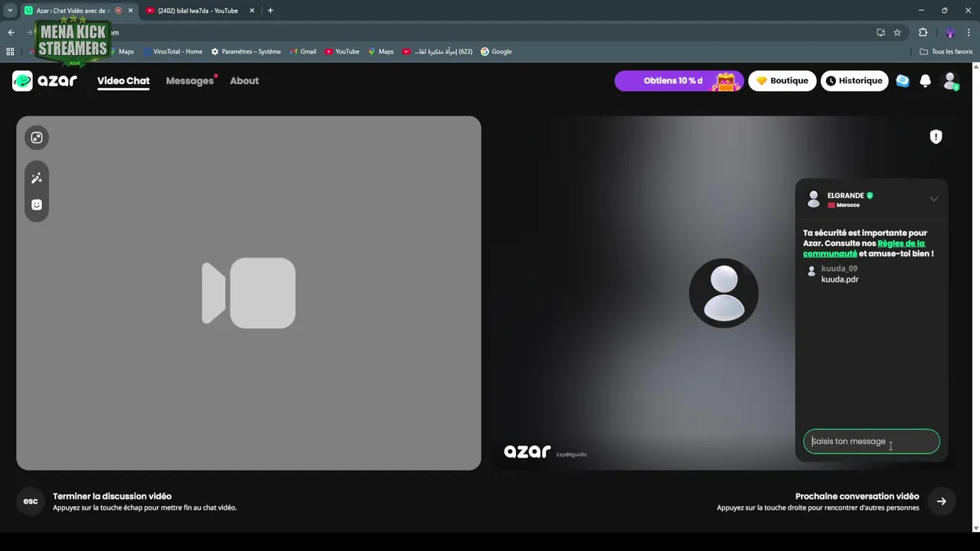The width and height of the screenshot is (980, 551).
Task: Click the kuuda.pdr message text
Action: [840, 279]
